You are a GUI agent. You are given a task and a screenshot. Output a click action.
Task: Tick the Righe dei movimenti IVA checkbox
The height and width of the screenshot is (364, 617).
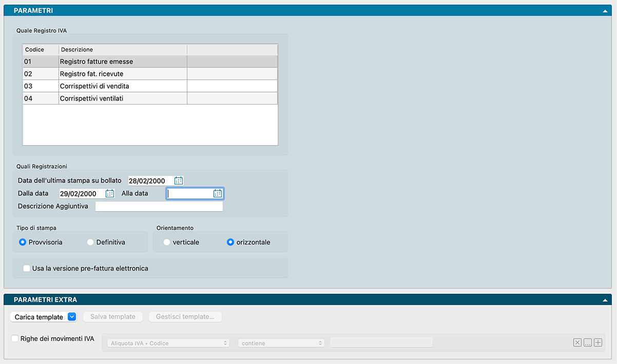click(15, 338)
